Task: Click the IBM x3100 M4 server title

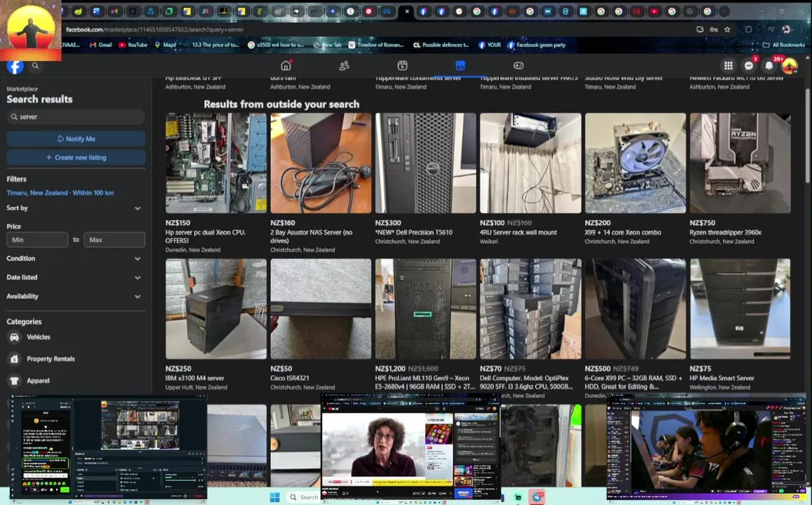Action: [194, 378]
